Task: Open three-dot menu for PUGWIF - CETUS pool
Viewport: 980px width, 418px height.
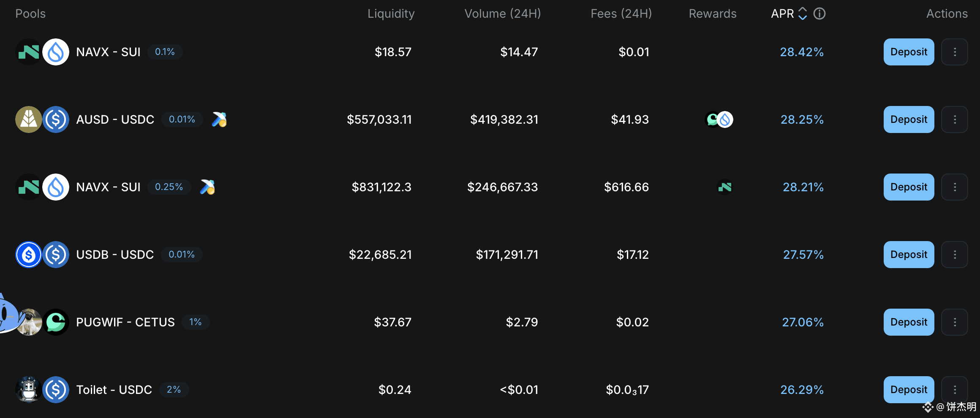Action: 955,322
